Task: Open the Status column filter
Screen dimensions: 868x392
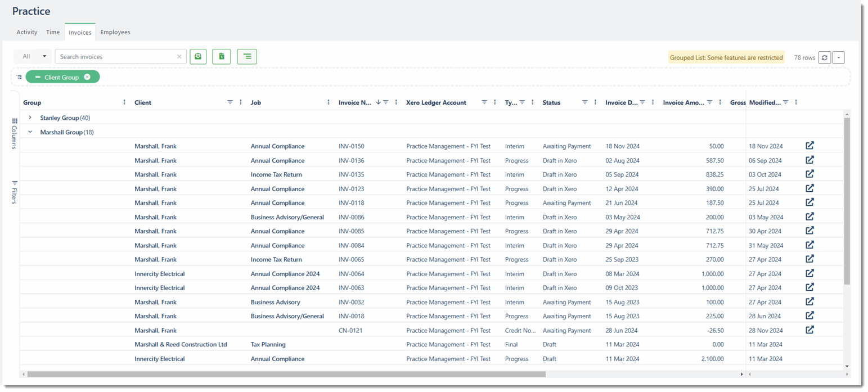Action: coord(585,102)
